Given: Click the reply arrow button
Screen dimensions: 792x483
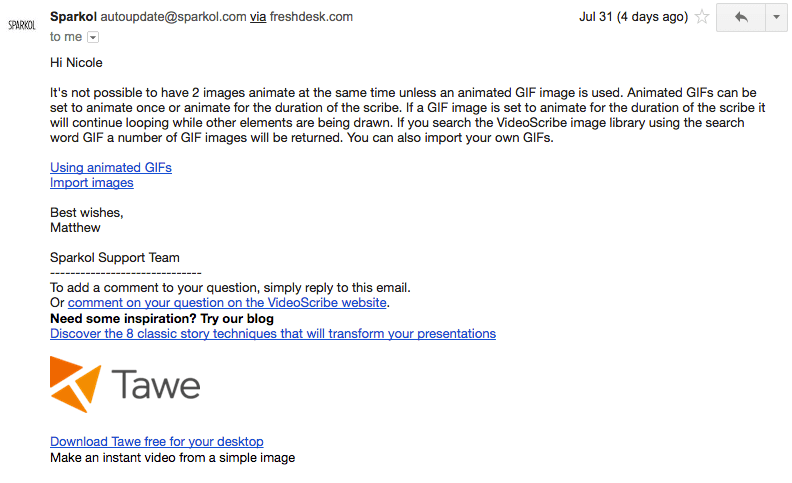Looking at the screenshot, I should pos(741,18).
